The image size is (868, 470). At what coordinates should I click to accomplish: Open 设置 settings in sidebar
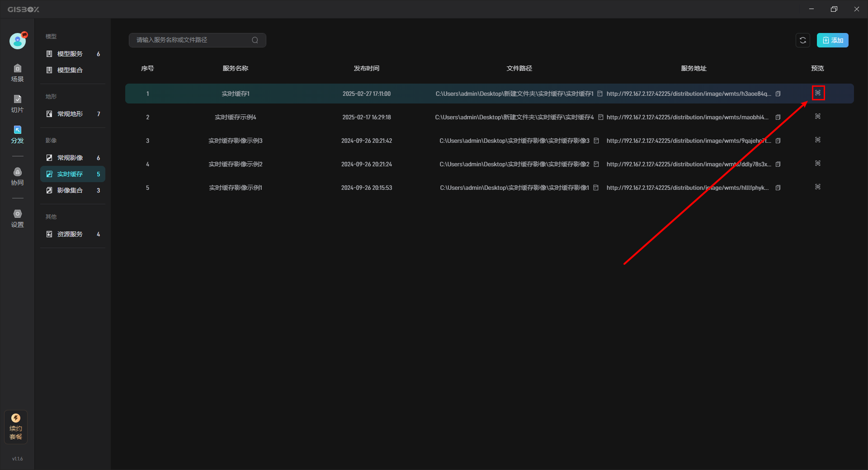[17, 219]
